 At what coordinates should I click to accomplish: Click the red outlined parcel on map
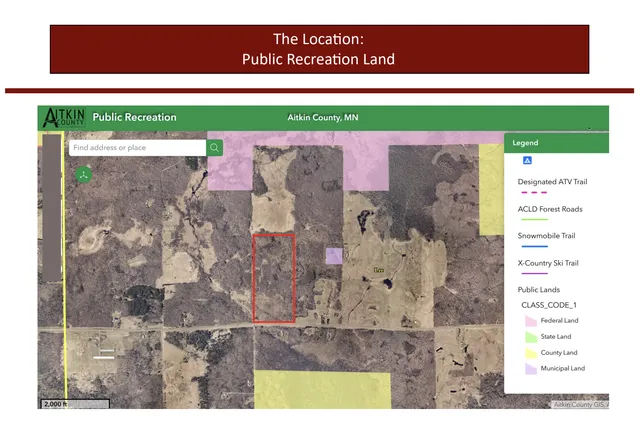click(x=274, y=278)
